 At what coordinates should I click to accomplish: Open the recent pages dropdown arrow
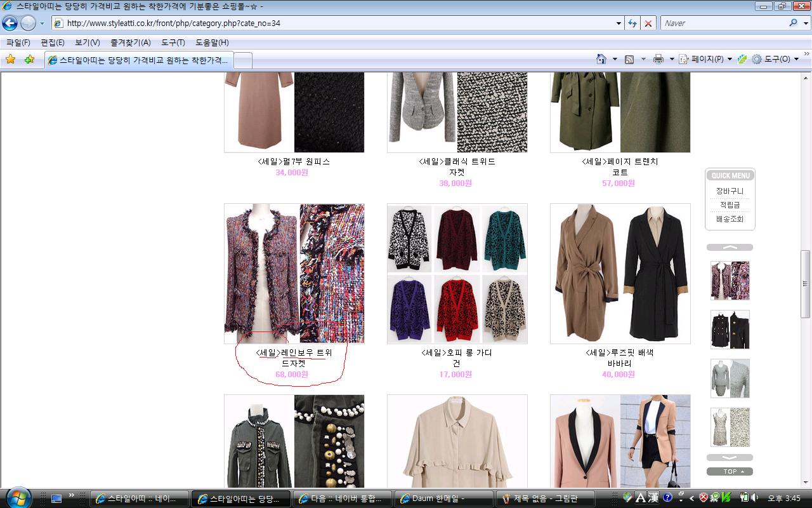point(42,23)
